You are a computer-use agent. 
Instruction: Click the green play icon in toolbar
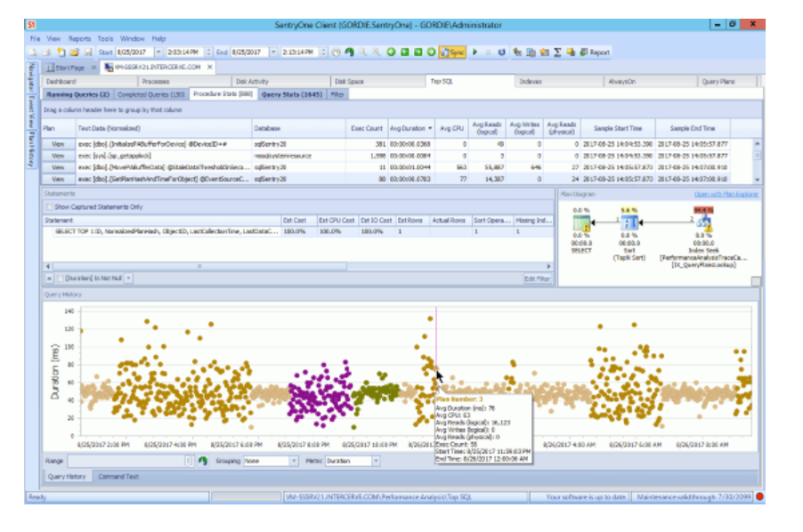474,52
